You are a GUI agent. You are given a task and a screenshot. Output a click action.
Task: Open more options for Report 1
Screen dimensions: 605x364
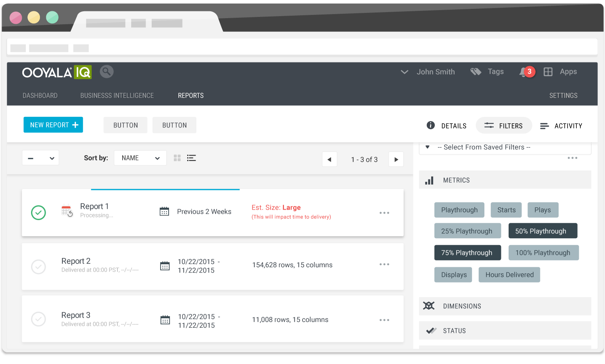(x=384, y=213)
